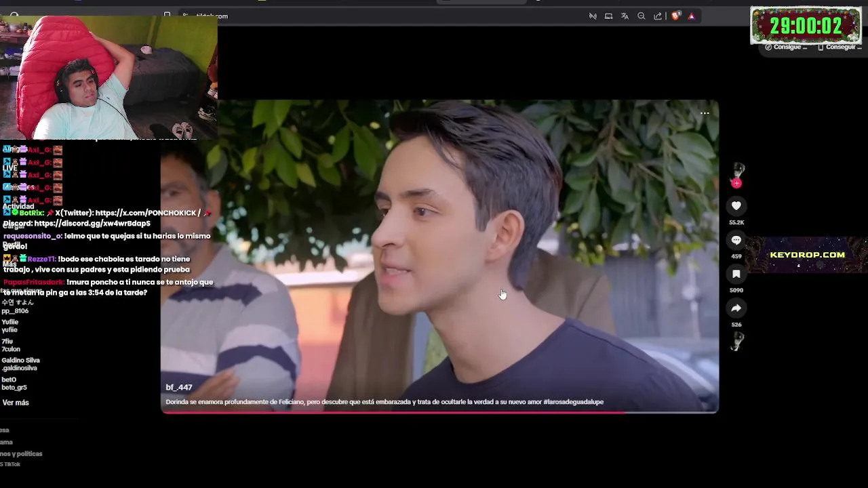Open three-dots menu on the video
Image resolution: width=868 pixels, height=488 pixels.
[x=705, y=113]
